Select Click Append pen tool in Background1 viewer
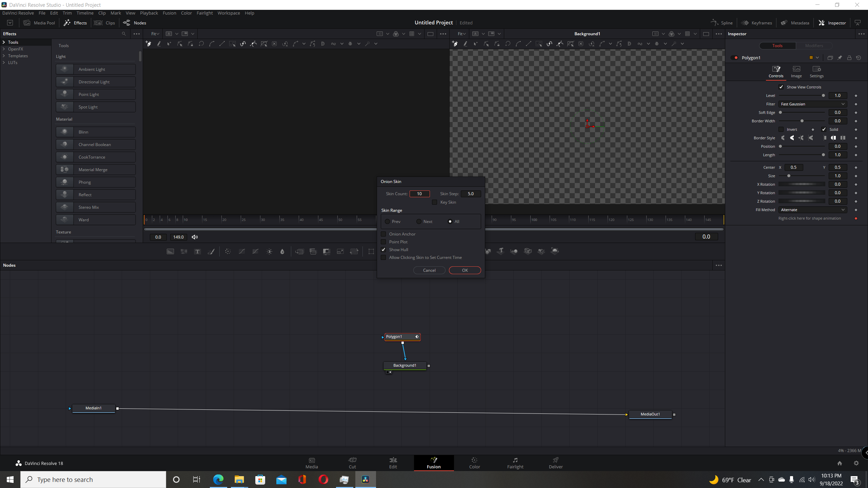The image size is (868, 488). [455, 44]
